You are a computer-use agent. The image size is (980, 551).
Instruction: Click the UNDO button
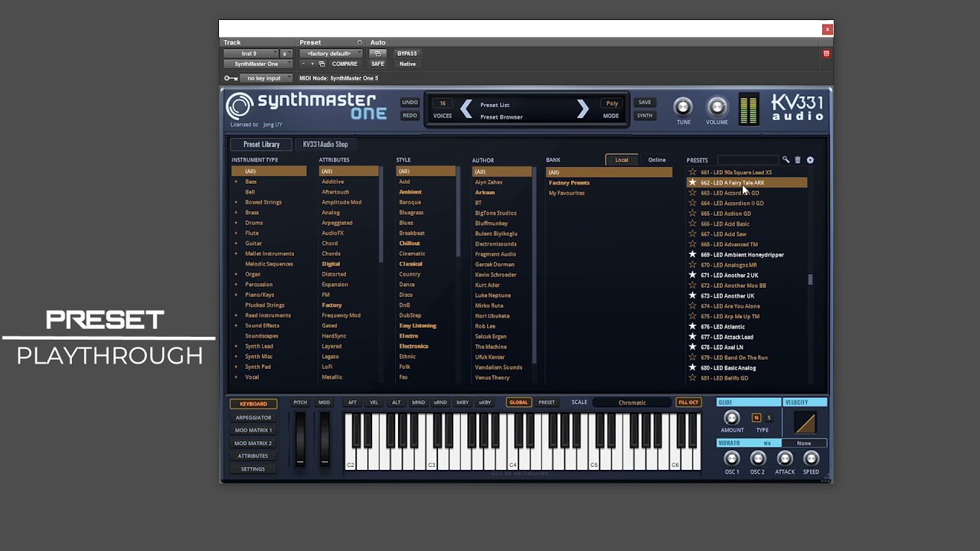point(410,103)
